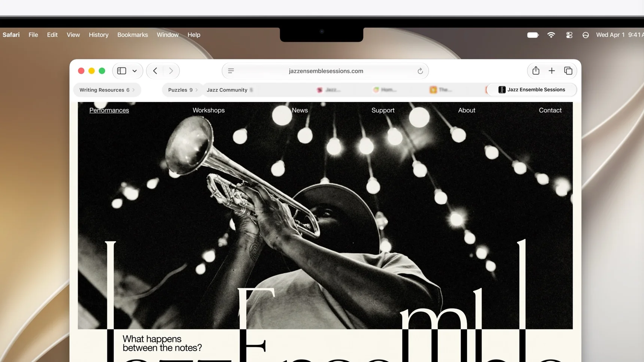Click the Wi-Fi status icon

(x=551, y=35)
